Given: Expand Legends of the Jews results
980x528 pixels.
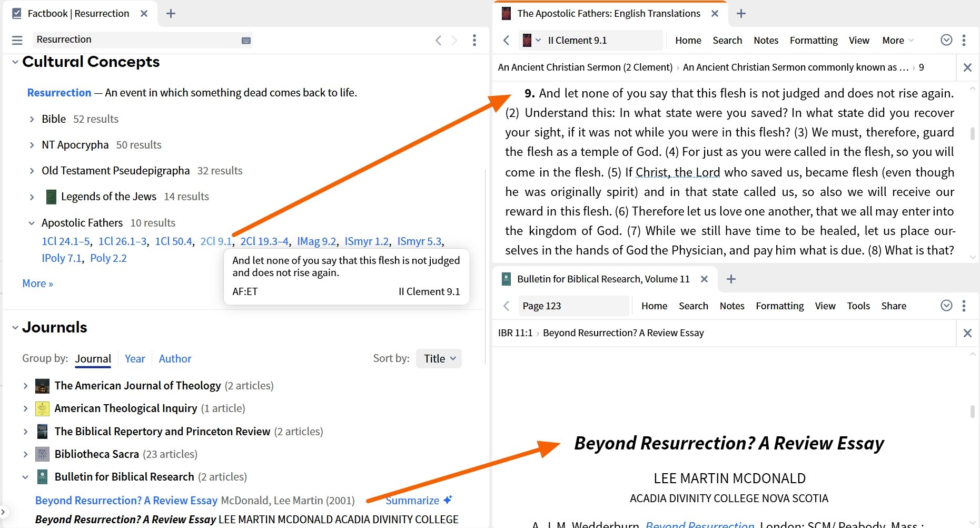Looking at the screenshot, I should pos(32,197).
